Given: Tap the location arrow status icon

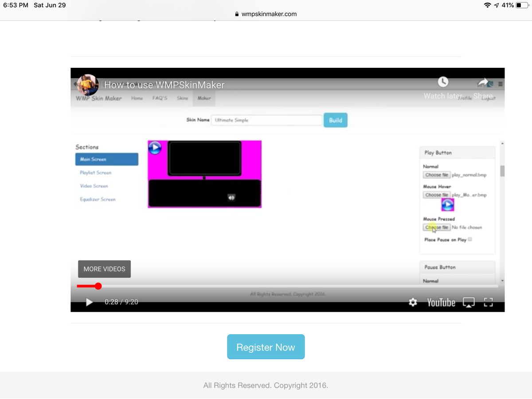Looking at the screenshot, I should [x=497, y=5].
